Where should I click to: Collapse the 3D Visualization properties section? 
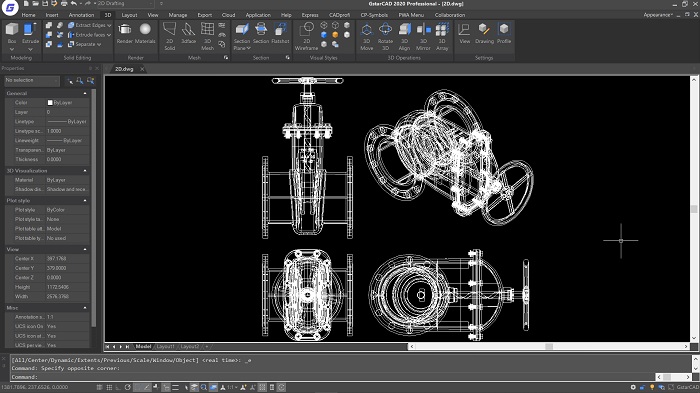click(x=85, y=171)
